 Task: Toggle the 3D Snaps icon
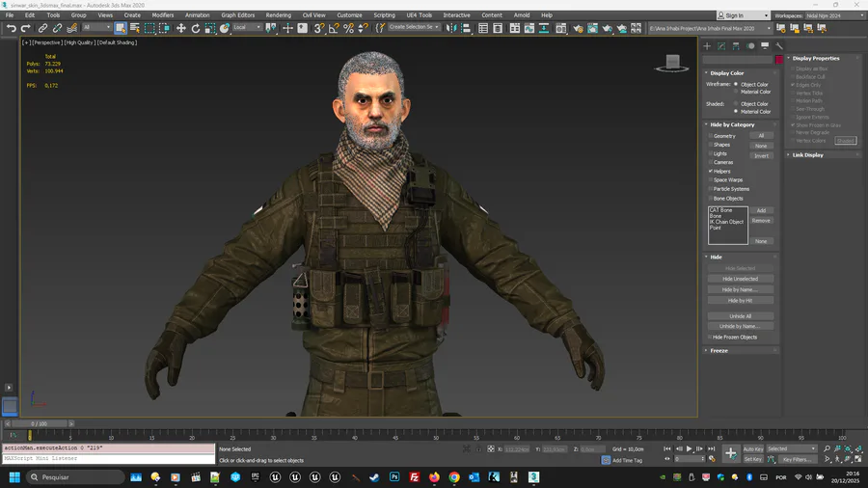coord(319,28)
